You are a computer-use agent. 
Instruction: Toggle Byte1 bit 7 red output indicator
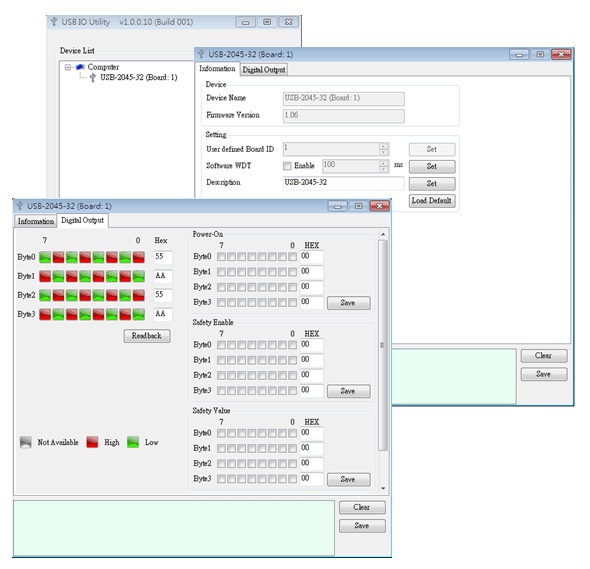[45, 276]
